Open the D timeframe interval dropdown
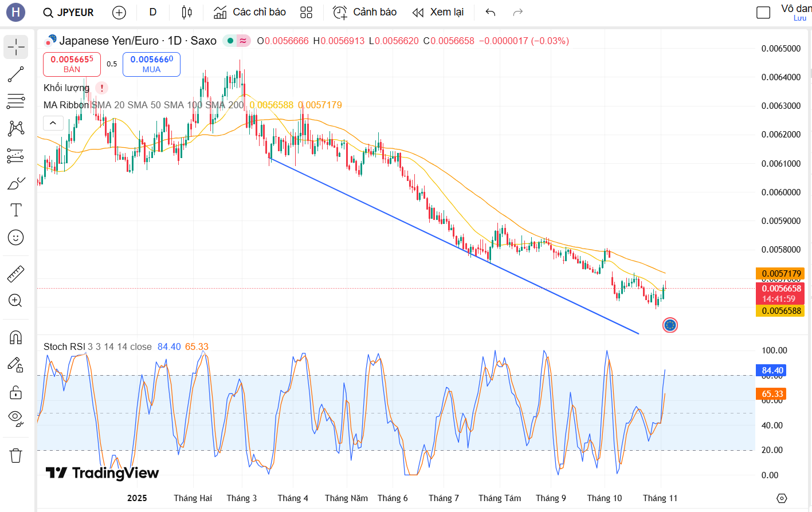The height and width of the screenshot is (512, 812). 153,12
